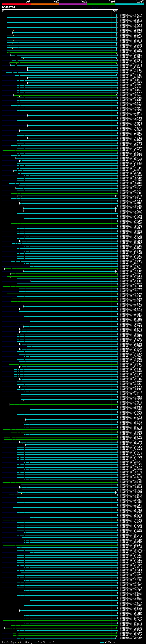
Task: Select the UniRef100_A4QPK7 label
Action: [131, 77]
